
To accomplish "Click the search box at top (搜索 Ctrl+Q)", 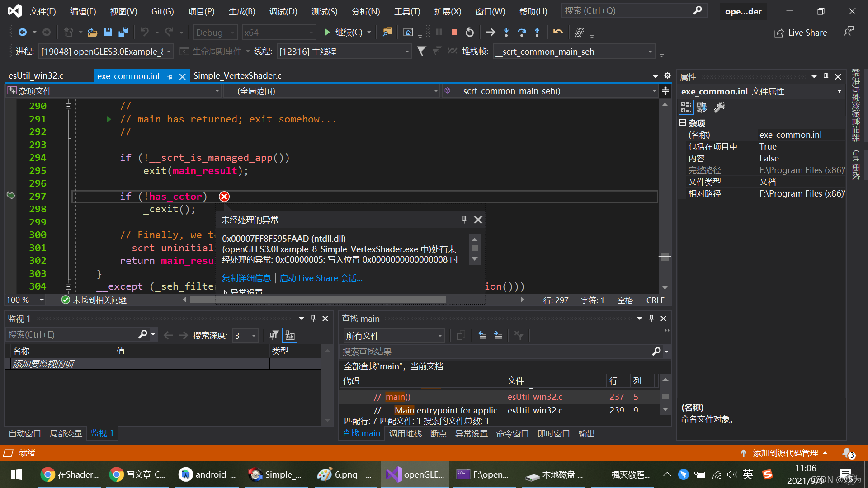I will click(634, 10).
